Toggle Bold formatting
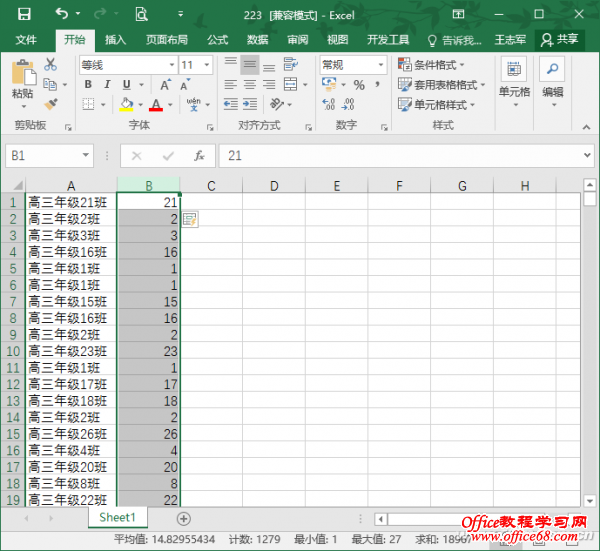Viewport: 600px width, 551px height. click(x=88, y=85)
